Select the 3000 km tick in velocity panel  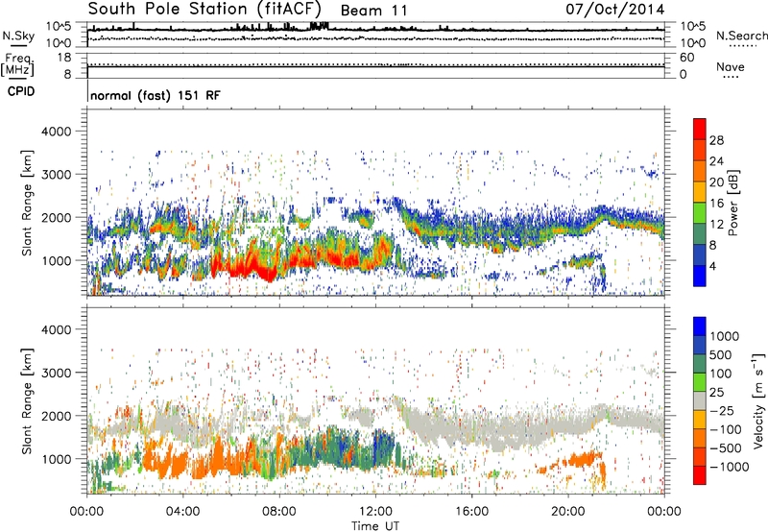point(57,373)
